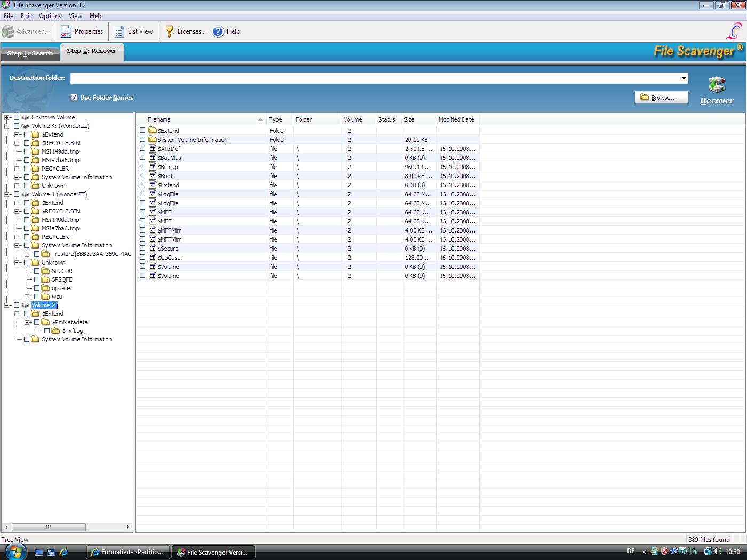This screenshot has height=560, width=747.
Task: Click the Browse... button
Action: pyautogui.click(x=661, y=98)
